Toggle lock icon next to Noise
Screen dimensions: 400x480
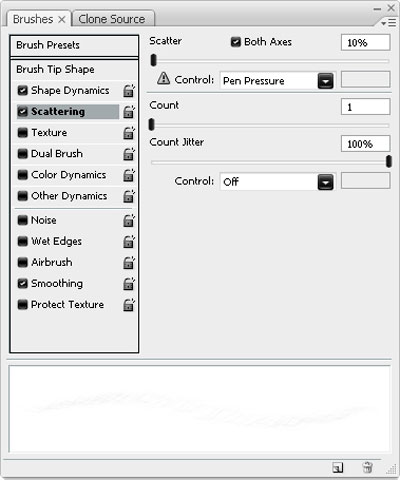pyautogui.click(x=129, y=220)
